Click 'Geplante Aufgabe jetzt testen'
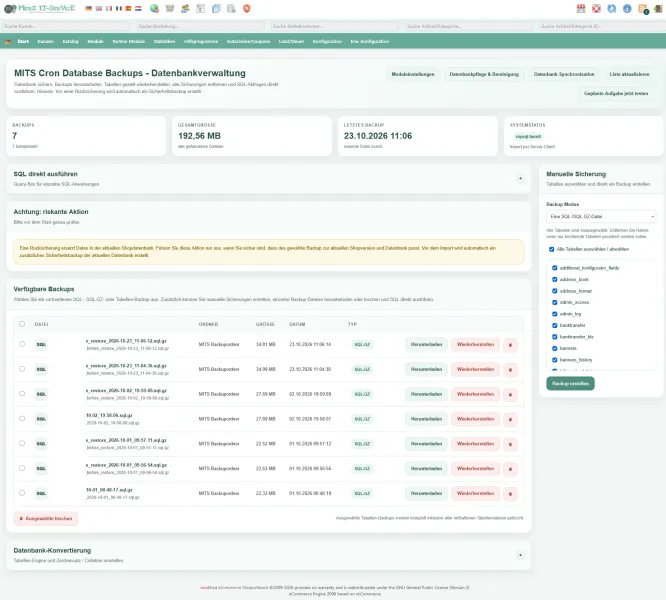 [x=616, y=93]
